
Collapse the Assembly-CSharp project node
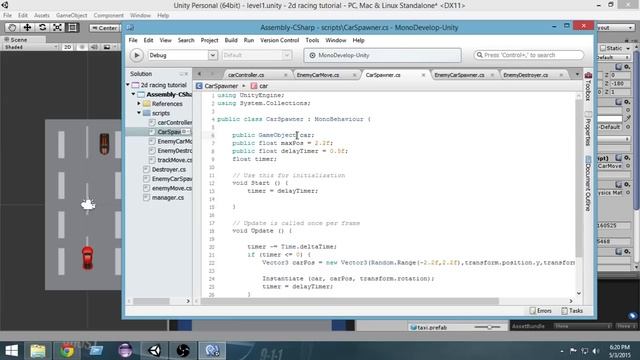pyautogui.click(x=133, y=94)
